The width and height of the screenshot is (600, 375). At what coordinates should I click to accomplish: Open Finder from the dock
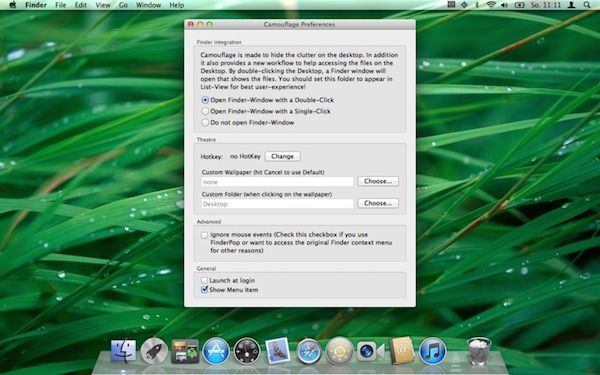coord(123,351)
